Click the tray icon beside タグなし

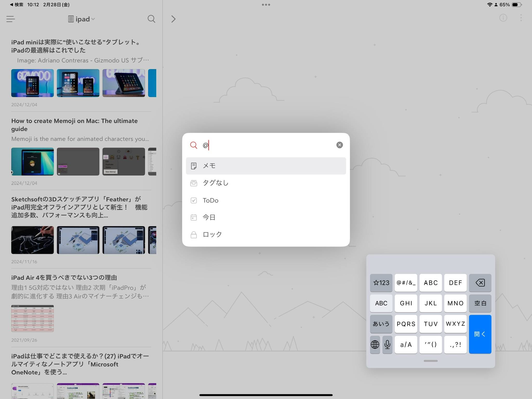pyautogui.click(x=194, y=183)
